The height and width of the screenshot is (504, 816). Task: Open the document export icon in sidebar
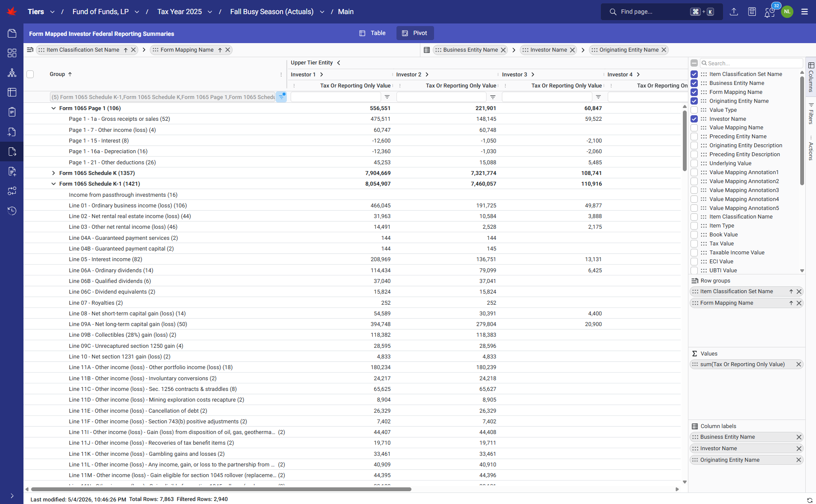pos(12,151)
